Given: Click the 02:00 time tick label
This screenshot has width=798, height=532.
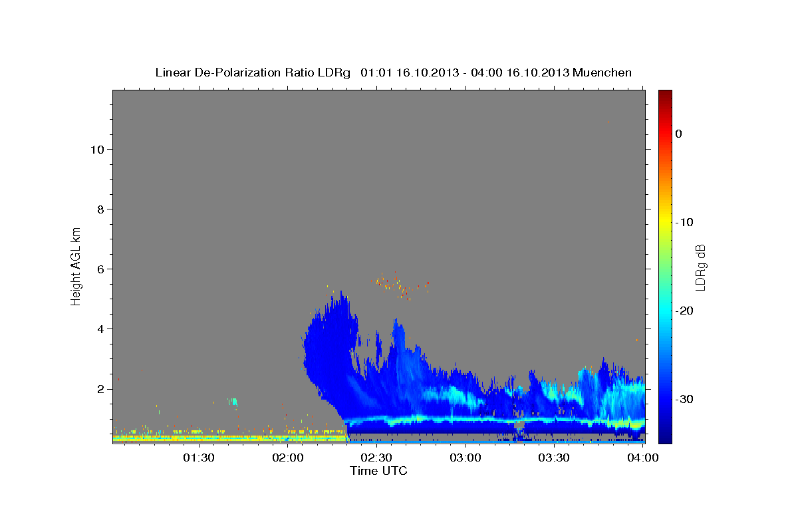Looking at the screenshot, I should pyautogui.click(x=289, y=458).
